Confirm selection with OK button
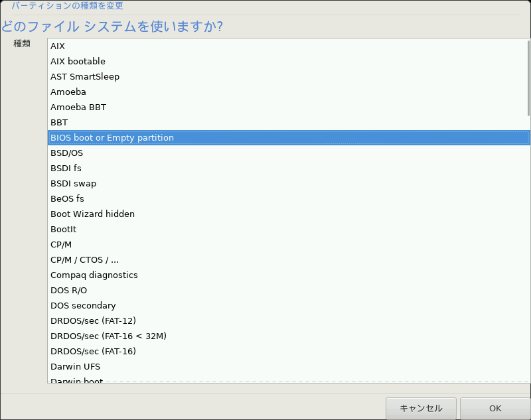The image size is (531, 420). point(495,409)
